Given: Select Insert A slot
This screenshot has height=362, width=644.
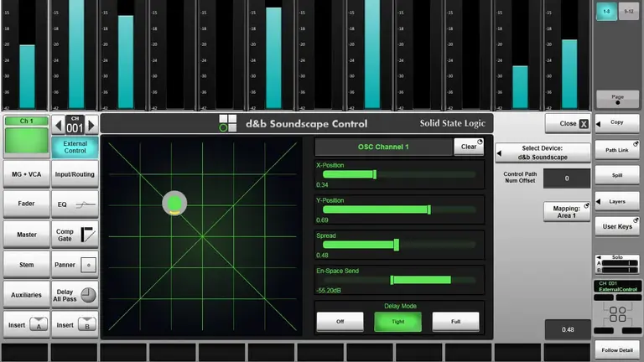Looking at the screenshot, I should [26, 325].
